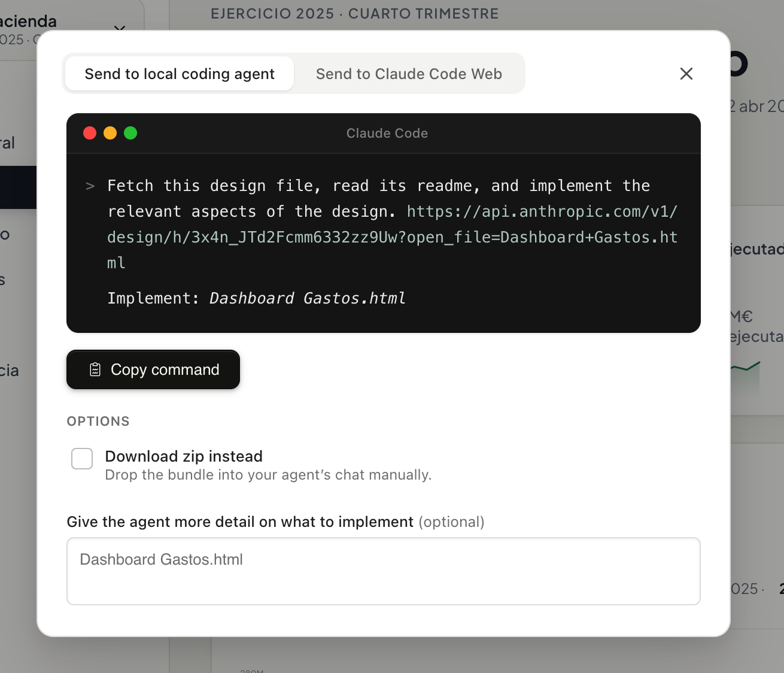This screenshot has height=673, width=784.
Task: Click the red terminal window dot
Action: pos(90,133)
